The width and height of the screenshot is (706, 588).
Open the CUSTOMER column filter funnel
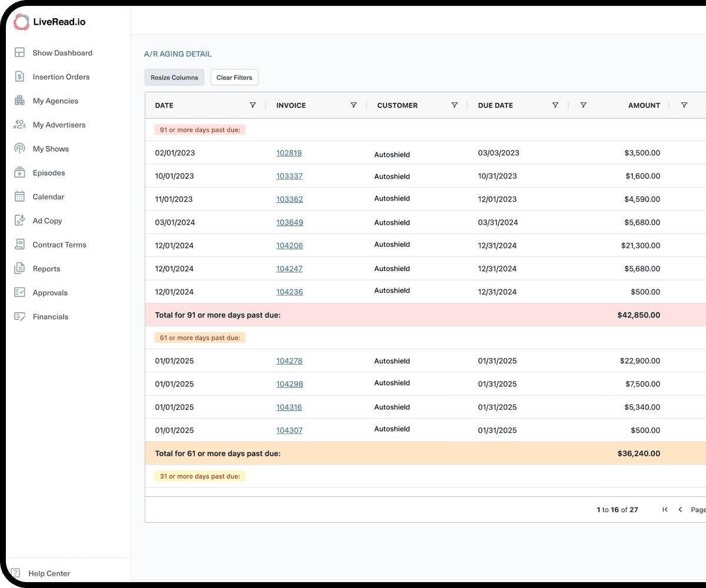454,105
